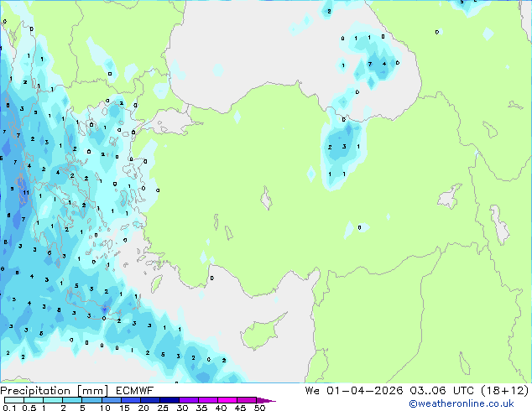Viewport: 532px width, 411px height.
Task: Click the '50' legend scale label
Action: click(x=259, y=408)
